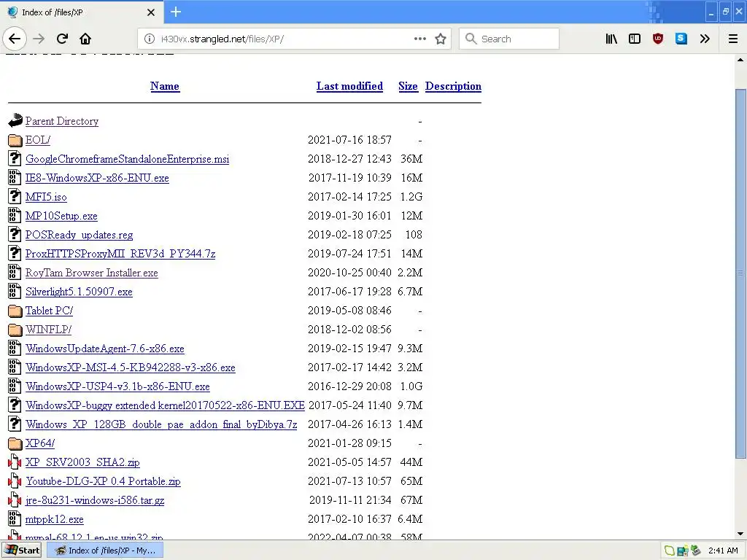Download RoyTam Browser Installer.exe

(91, 273)
